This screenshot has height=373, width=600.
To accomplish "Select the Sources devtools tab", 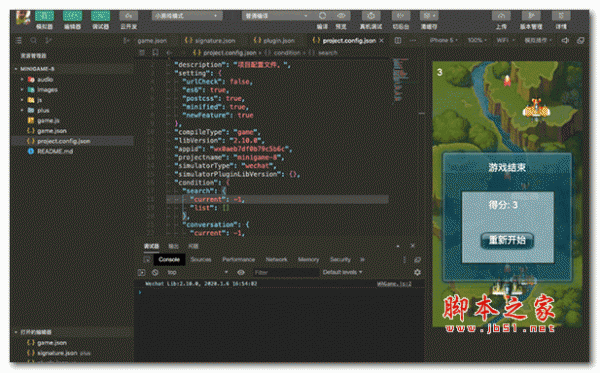I will coord(201,259).
